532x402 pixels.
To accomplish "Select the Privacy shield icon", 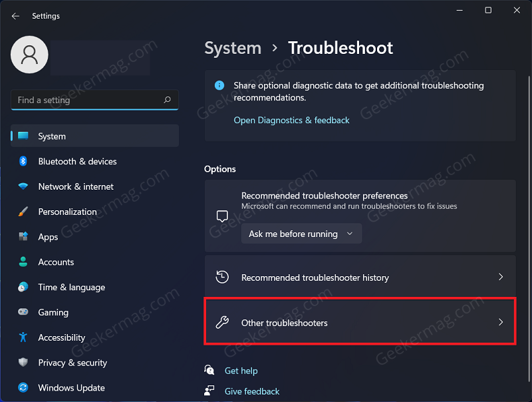I will (x=23, y=362).
